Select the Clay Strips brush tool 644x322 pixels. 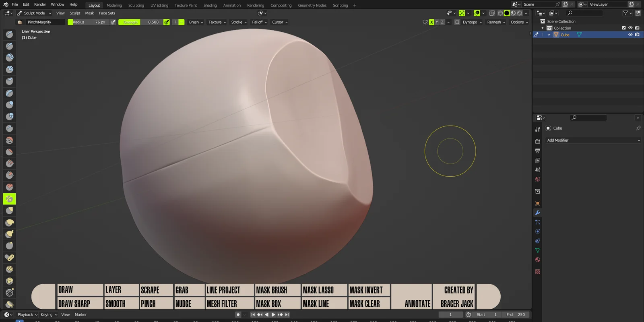[9, 70]
